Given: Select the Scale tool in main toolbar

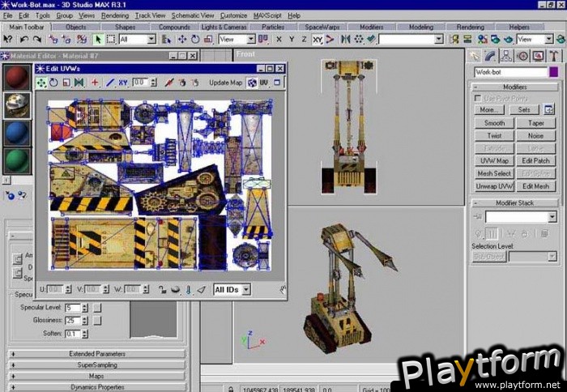Looking at the screenshot, I should (208, 39).
